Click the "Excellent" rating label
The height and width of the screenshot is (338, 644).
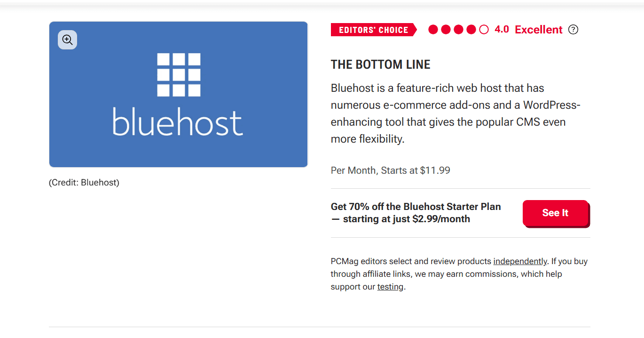tap(539, 30)
